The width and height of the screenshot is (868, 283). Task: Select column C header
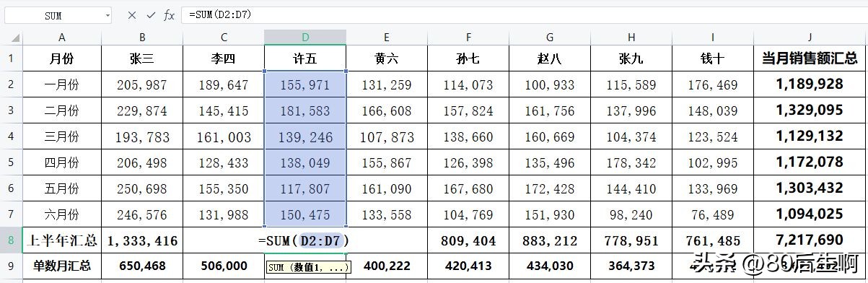[224, 37]
